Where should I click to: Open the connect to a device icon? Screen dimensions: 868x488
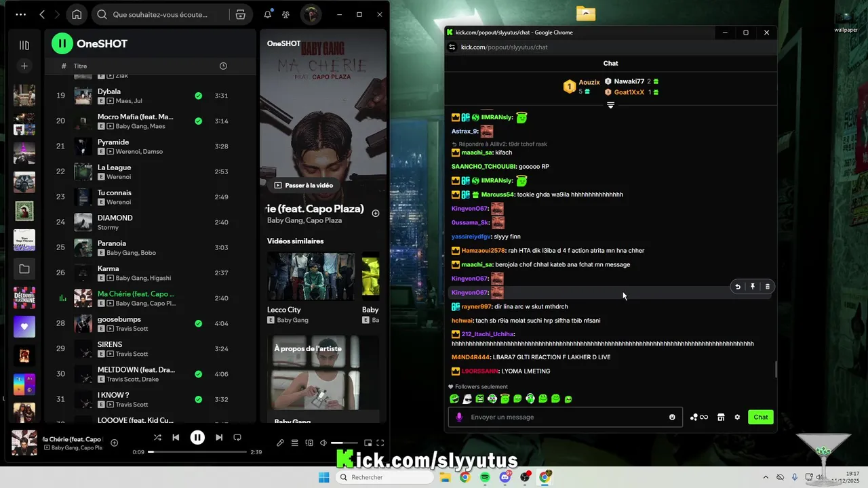309,443
